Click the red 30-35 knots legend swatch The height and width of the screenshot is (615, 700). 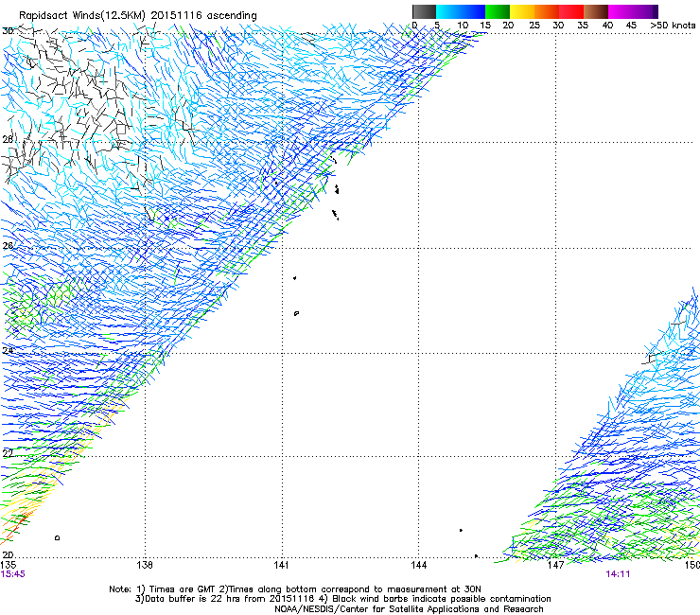coord(571,11)
